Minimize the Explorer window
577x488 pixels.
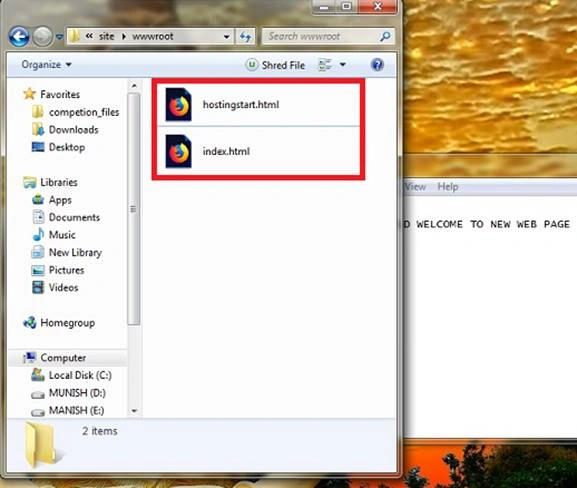pos(324,7)
